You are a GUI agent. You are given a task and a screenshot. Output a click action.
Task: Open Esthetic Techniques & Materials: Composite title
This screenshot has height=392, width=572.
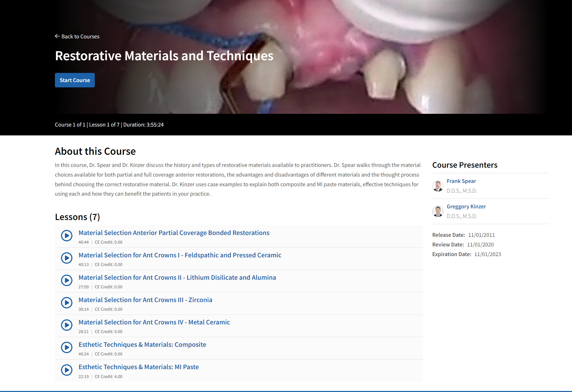coord(142,344)
